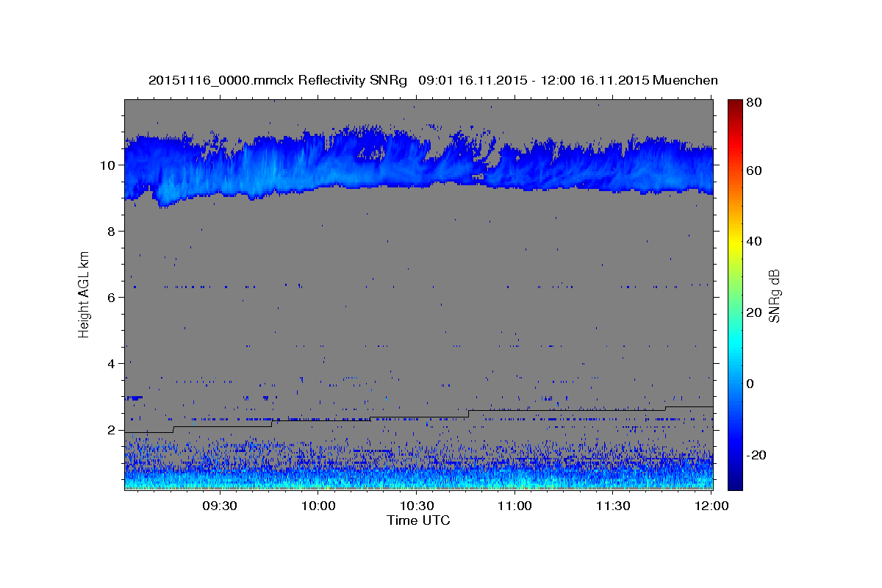Click the 12:00 time tick label
Viewport: 882px width, 588px height.
click(x=711, y=506)
